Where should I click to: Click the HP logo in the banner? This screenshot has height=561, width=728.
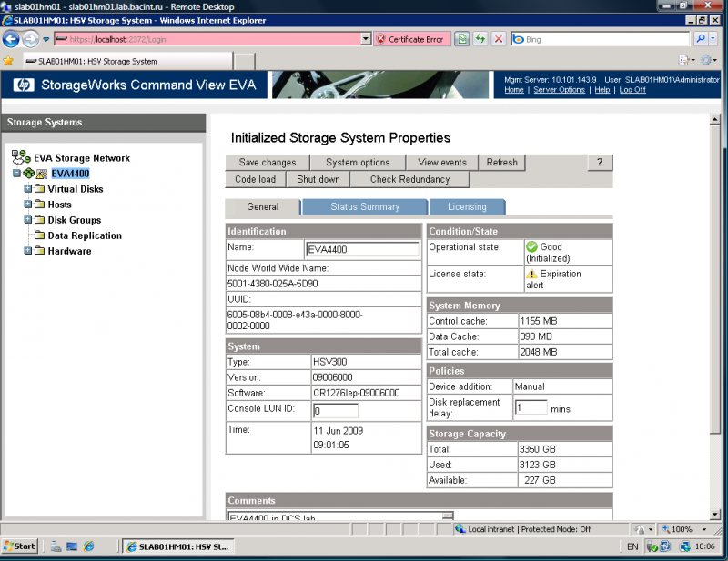tap(24, 85)
